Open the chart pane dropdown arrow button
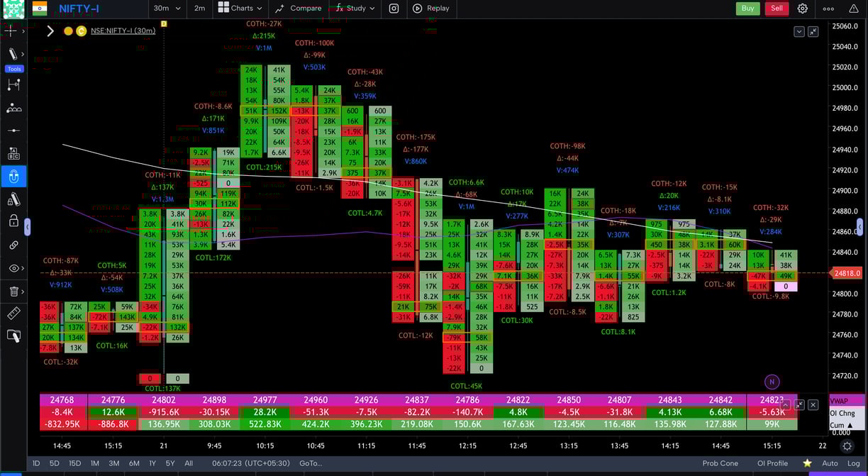The height and width of the screenshot is (476, 868). (799, 31)
